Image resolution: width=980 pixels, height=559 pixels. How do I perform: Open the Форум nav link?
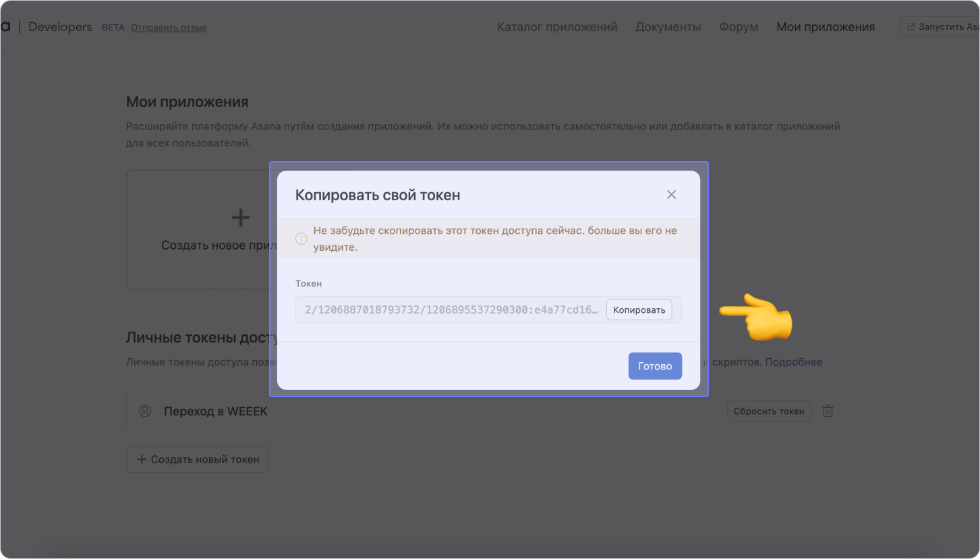739,27
